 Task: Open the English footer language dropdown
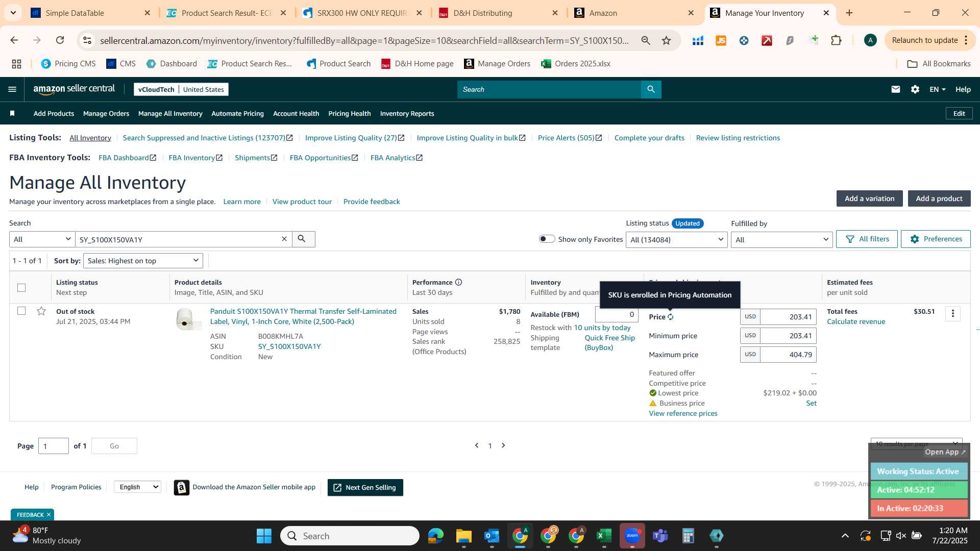coord(138,487)
